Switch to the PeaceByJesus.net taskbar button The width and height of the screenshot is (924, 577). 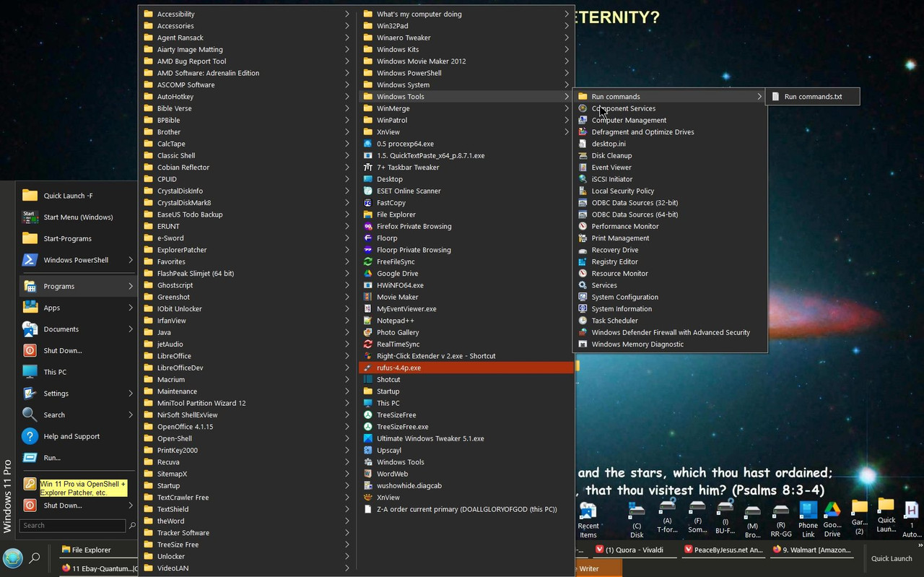pos(723,550)
